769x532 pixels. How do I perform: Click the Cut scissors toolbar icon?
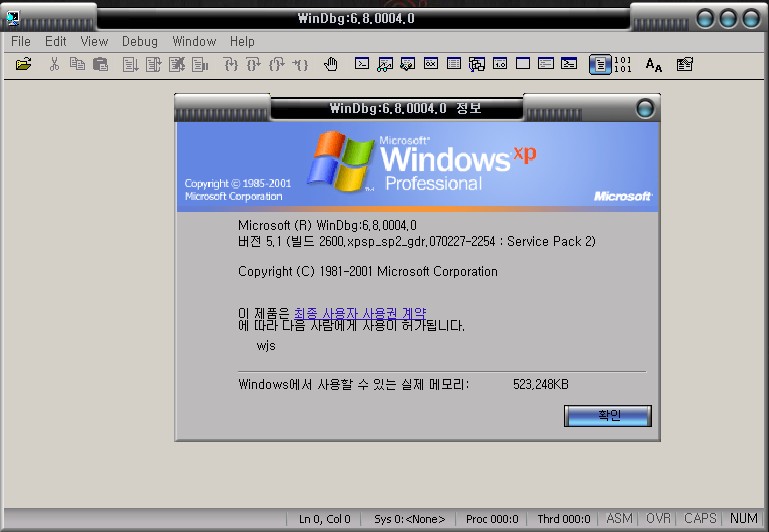(54, 64)
